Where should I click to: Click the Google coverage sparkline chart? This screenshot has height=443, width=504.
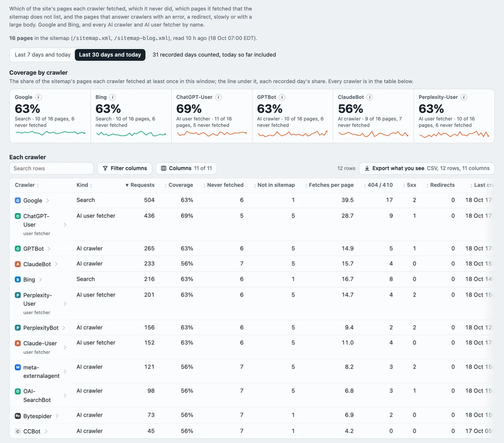(50, 133)
